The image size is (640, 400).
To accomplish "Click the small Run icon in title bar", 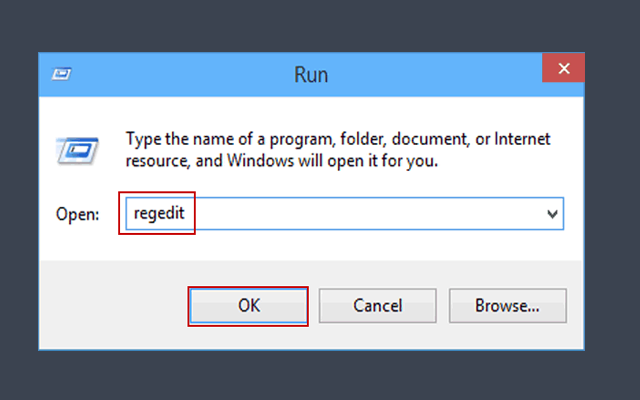I will [x=60, y=73].
